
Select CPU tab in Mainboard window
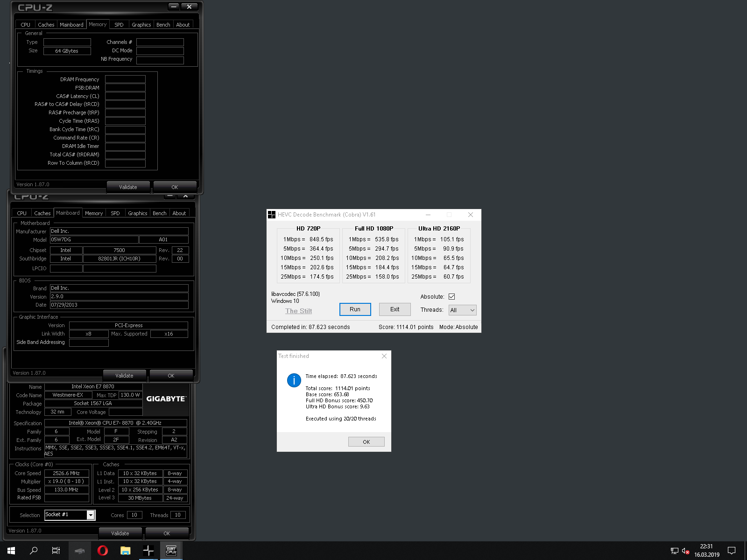pos(22,213)
